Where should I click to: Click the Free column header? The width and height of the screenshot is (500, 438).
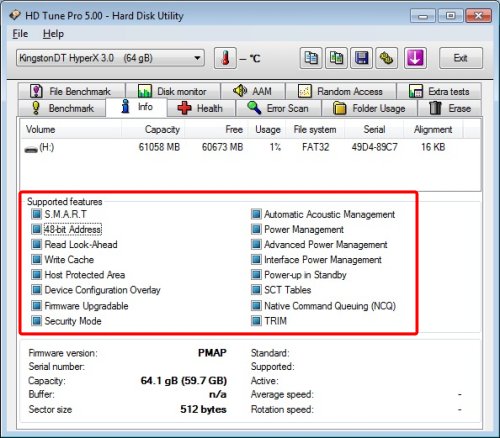tap(216, 129)
